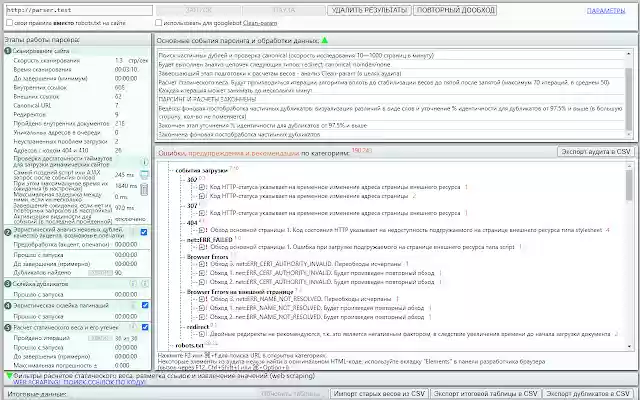
Task: Click iterations value '36 из 36'
Action: pyautogui.click(x=126, y=338)
